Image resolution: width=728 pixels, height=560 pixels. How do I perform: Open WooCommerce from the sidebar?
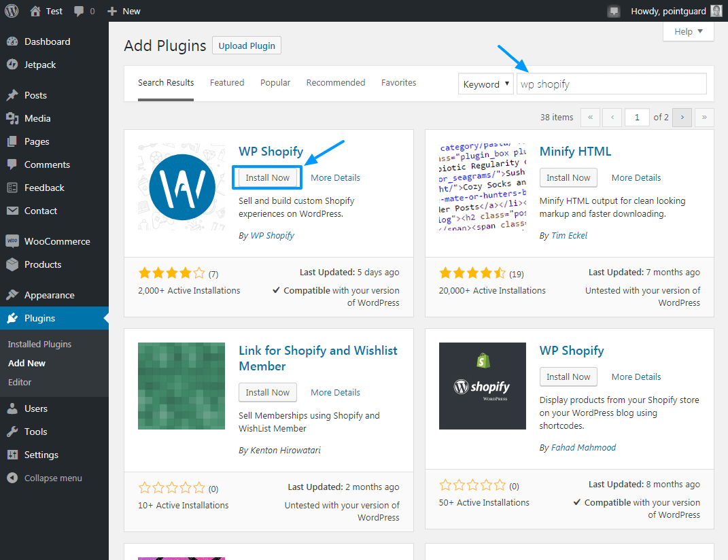pyautogui.click(x=56, y=241)
